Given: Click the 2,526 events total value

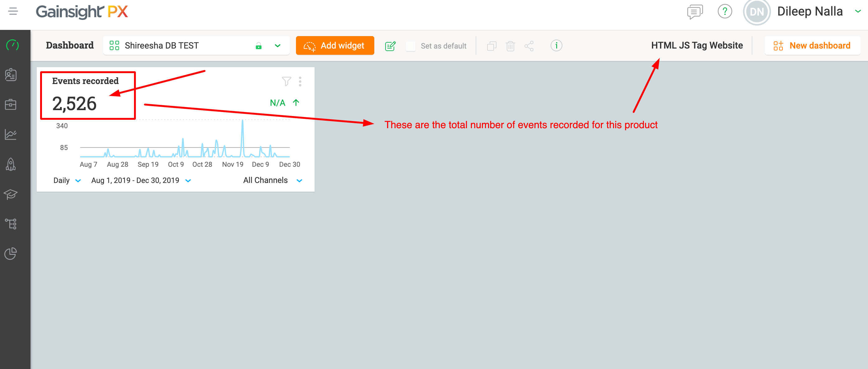Looking at the screenshot, I should click(x=74, y=104).
